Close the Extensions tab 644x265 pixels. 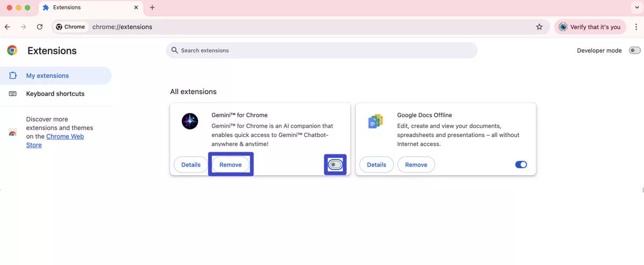point(136,8)
